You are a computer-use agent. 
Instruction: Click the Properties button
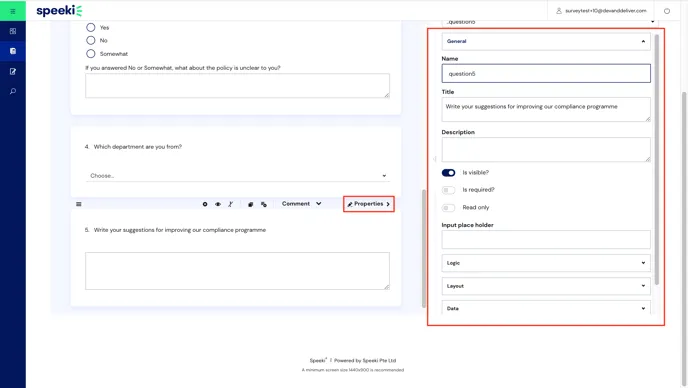click(369, 204)
